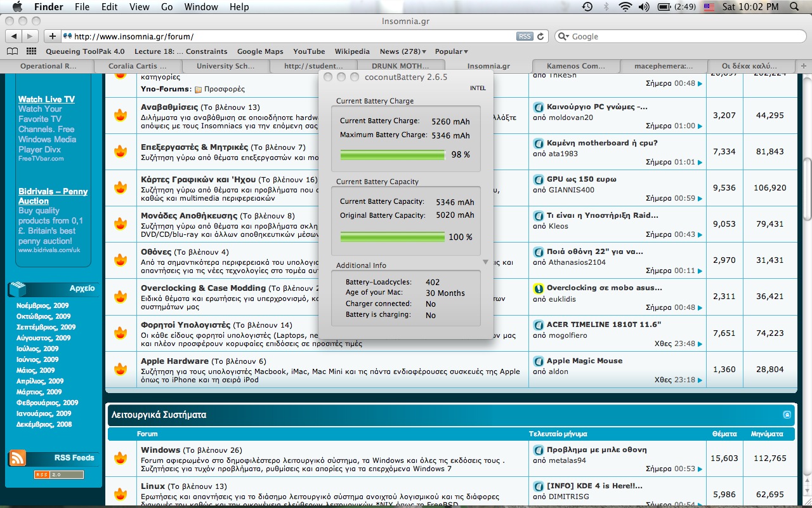Click forum icon beside Οθόνες
This screenshot has width=812, height=508.
[120, 260]
